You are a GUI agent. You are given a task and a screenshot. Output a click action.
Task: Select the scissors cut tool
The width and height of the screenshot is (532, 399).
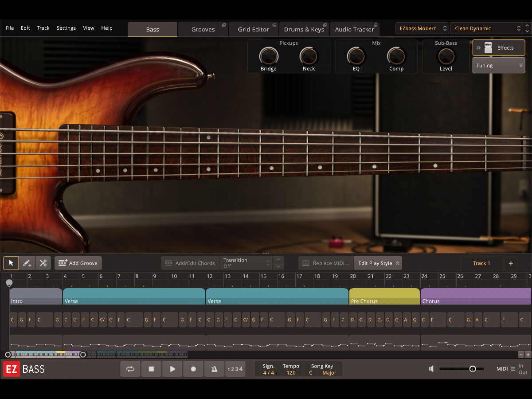43,263
